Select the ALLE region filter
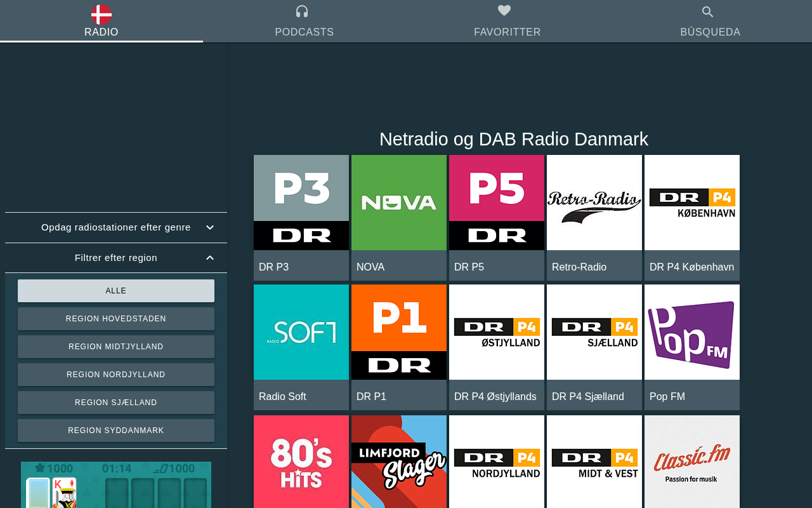 (116, 291)
